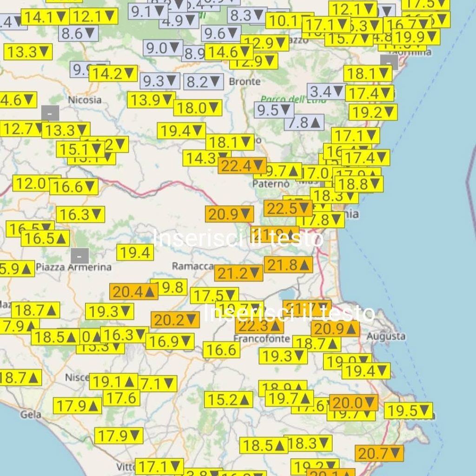The width and height of the screenshot is (476, 476).
Task: Select the orange 22.4 marker above Paternò
Action: coord(242,165)
